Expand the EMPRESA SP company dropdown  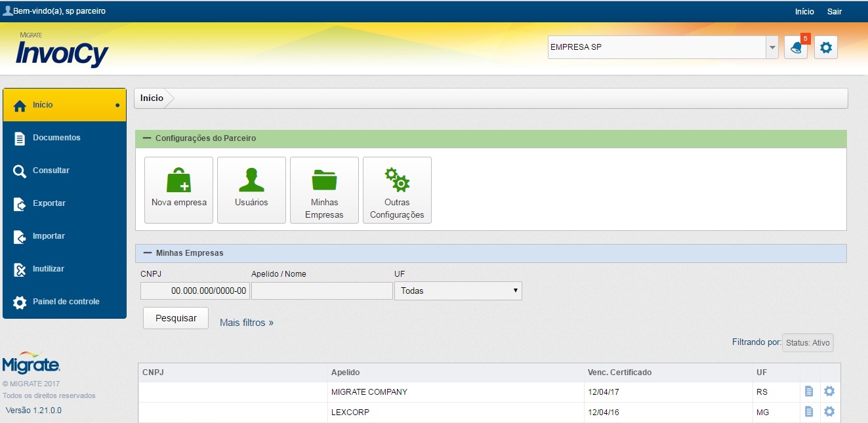coord(772,47)
